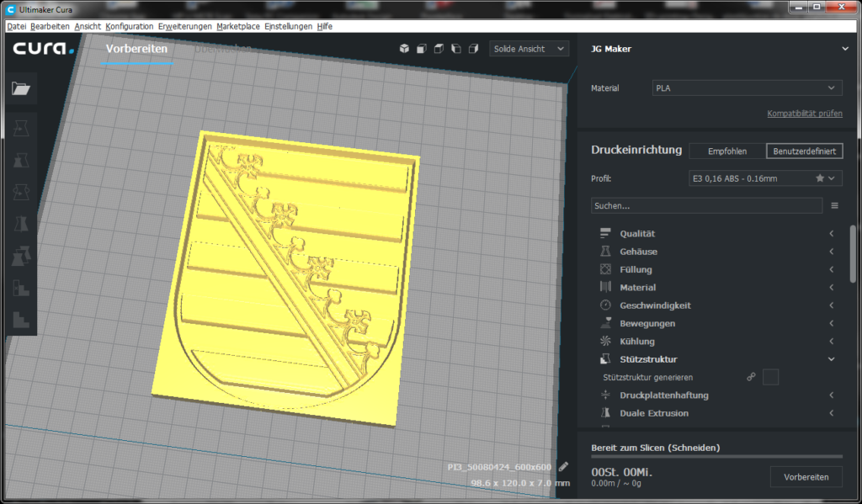Expand the Material settings category
The width and height of the screenshot is (862, 504).
click(831, 288)
